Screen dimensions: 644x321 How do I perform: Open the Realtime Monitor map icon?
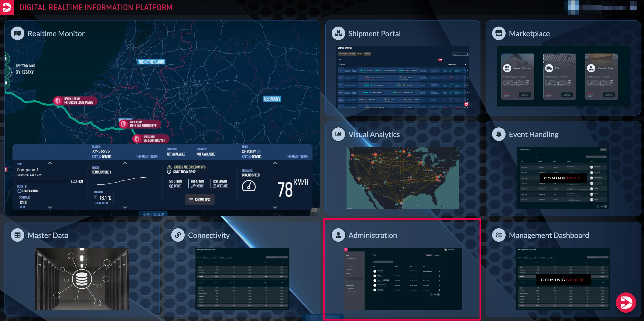[x=18, y=33]
